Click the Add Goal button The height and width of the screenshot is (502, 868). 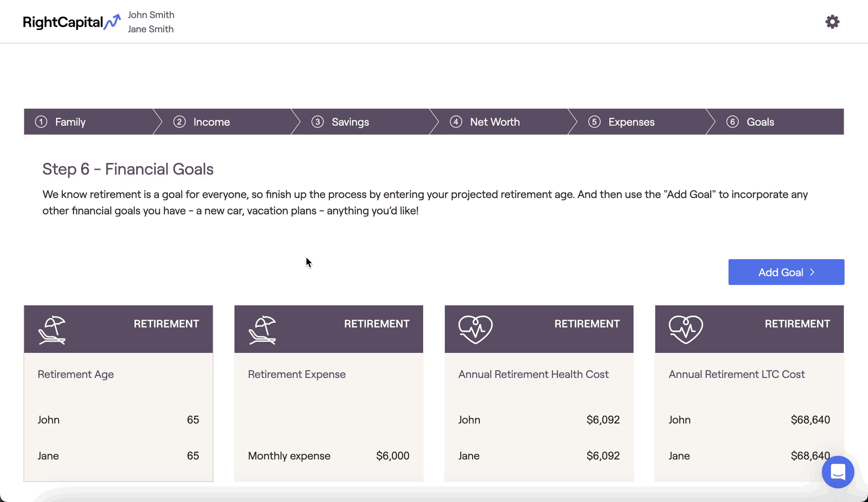pyautogui.click(x=786, y=272)
